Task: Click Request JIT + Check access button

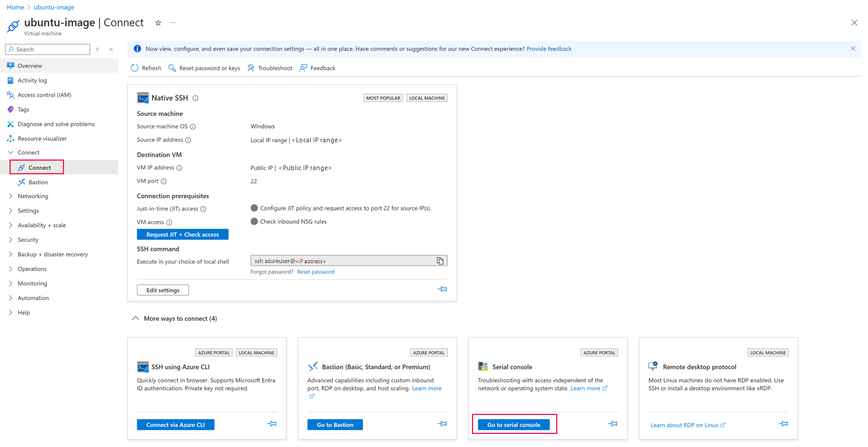Action: [x=183, y=235]
